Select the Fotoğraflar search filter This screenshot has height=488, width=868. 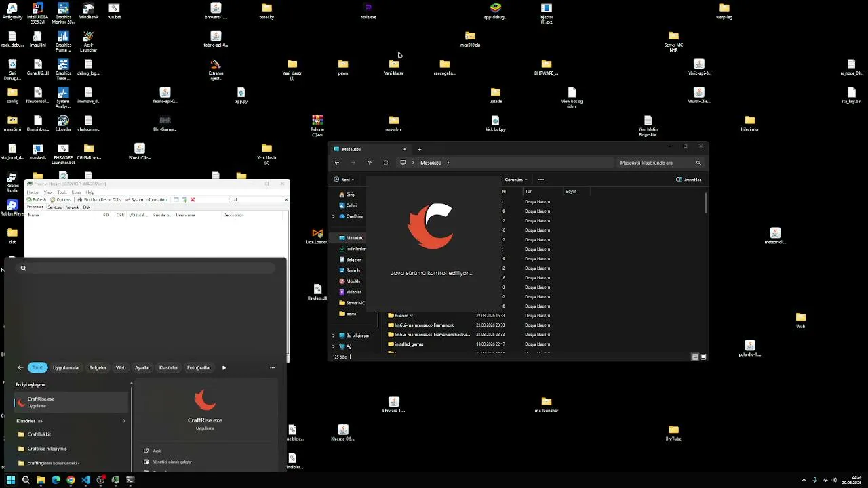coord(199,367)
